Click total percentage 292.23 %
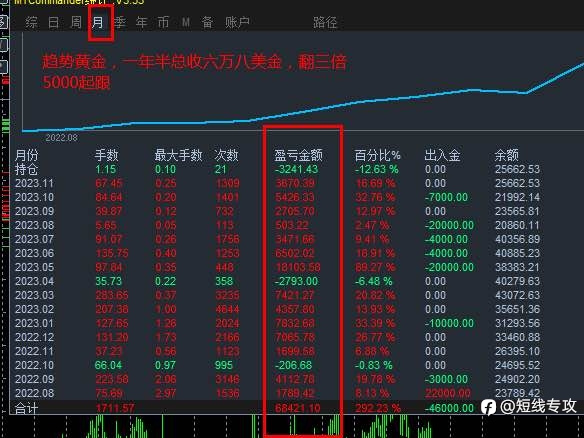Viewport: 584px width, 438px height. 378,408
